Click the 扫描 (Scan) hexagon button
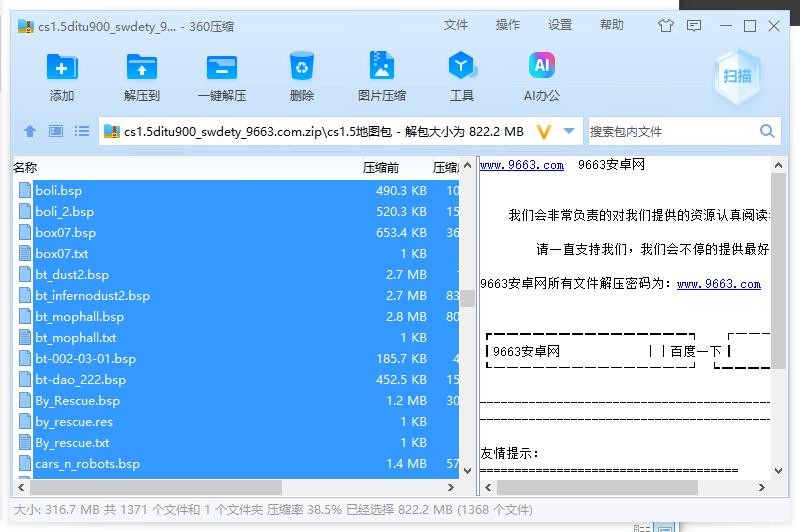The width and height of the screenshot is (800, 532). point(737,77)
